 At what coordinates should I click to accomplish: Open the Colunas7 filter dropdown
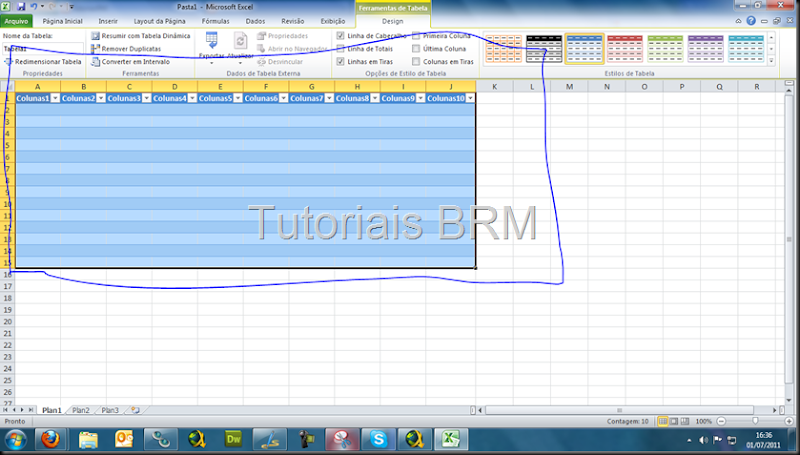click(x=329, y=98)
